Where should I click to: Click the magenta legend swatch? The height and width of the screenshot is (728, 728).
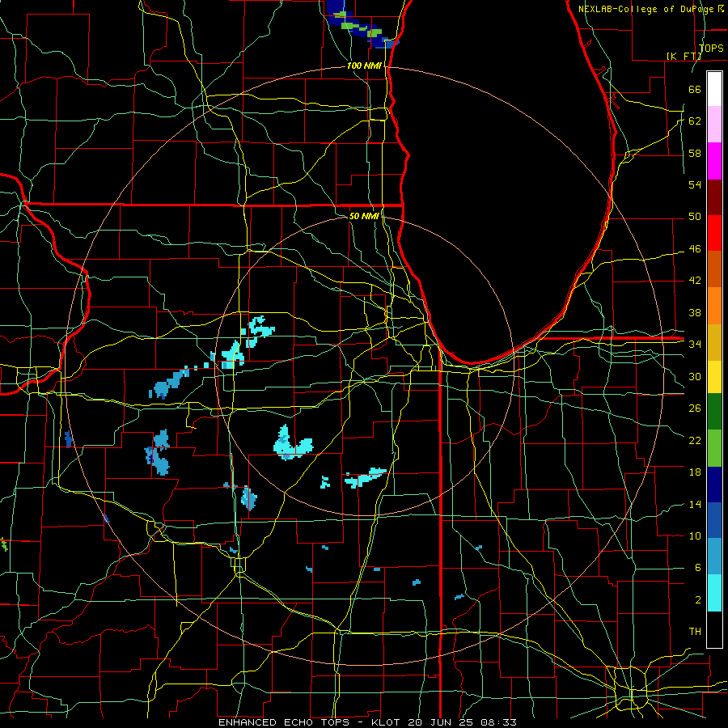coord(714,161)
